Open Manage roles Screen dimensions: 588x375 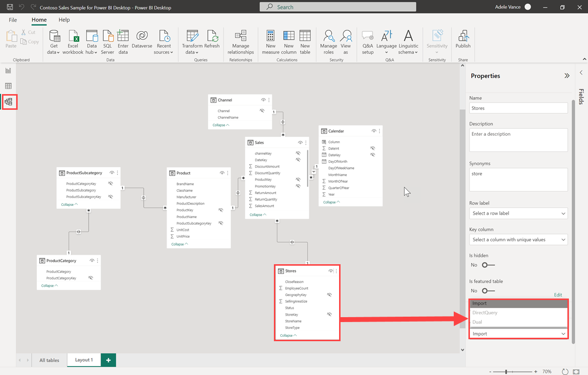point(329,42)
